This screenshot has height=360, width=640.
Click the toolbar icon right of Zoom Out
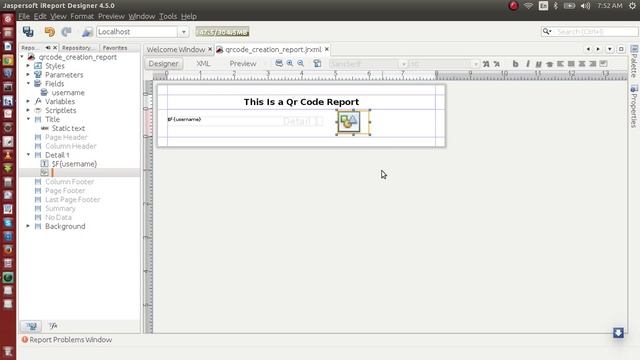pos(317,64)
